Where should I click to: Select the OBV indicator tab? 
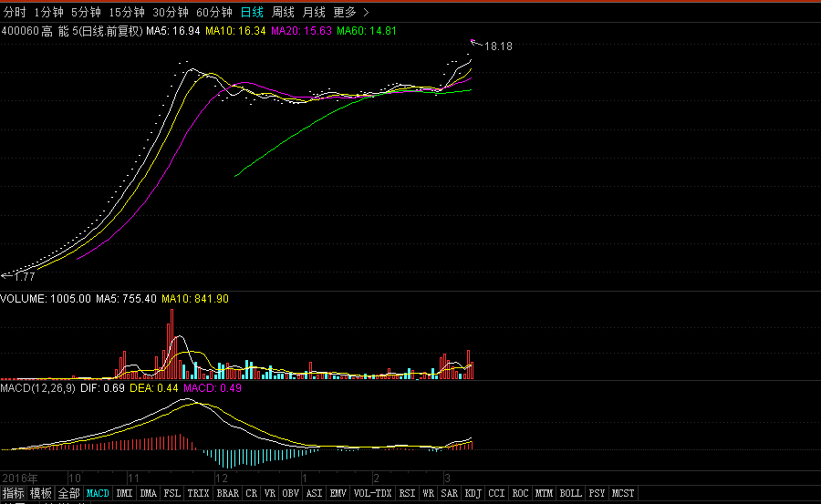point(291,493)
